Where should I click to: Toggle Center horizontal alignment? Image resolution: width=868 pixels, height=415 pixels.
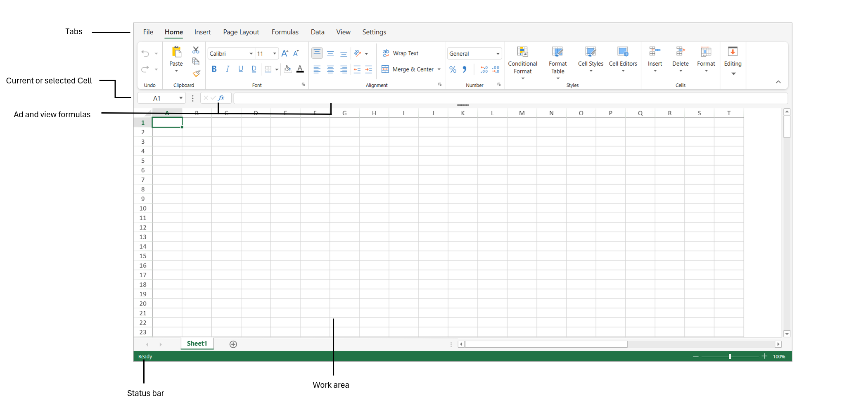click(330, 69)
